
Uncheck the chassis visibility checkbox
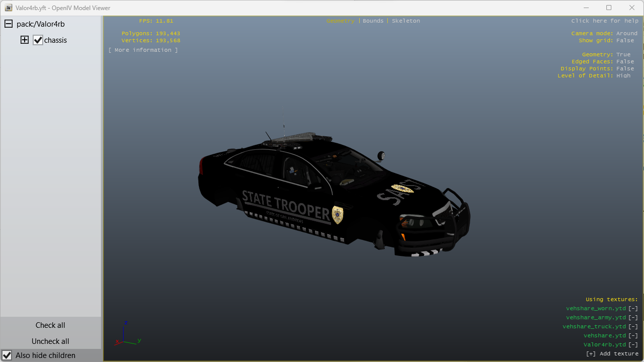(x=38, y=40)
